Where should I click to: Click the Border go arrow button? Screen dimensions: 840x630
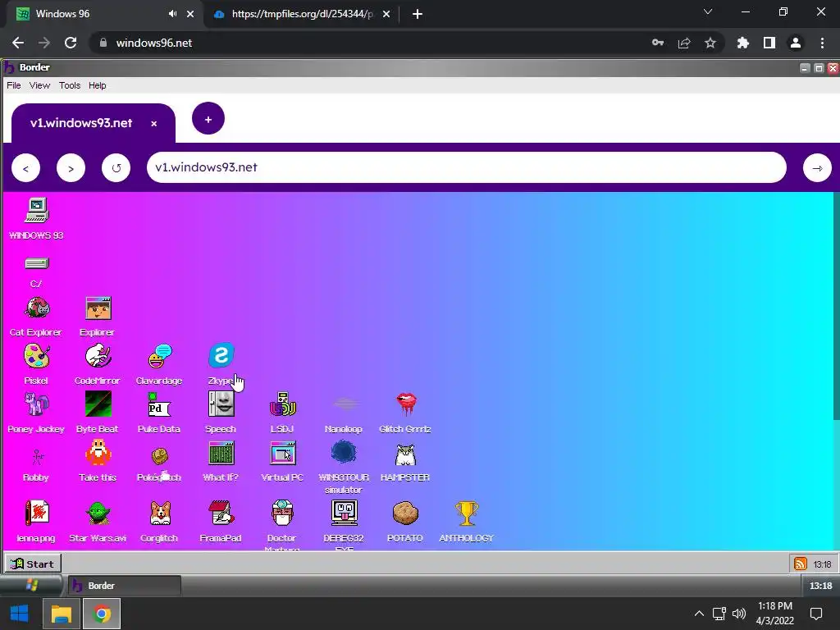coord(817,168)
